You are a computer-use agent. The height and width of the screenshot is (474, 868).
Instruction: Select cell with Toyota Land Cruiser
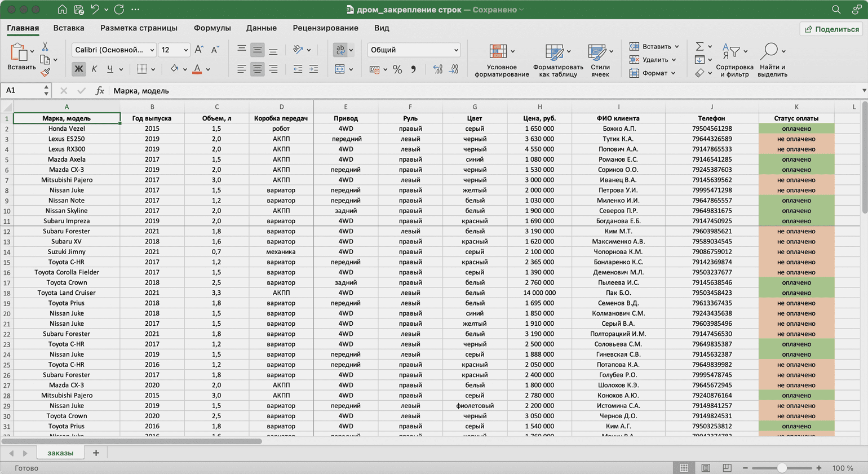67,293
